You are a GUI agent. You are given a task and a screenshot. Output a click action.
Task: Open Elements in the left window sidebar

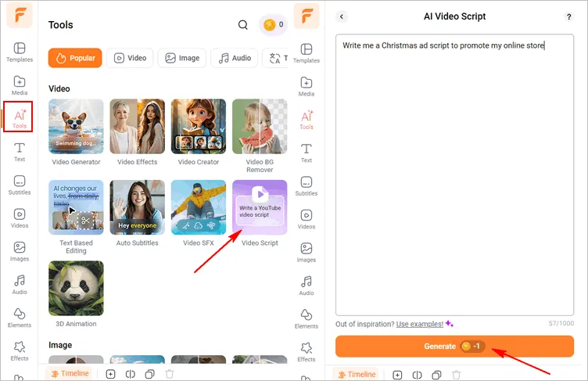(20, 318)
